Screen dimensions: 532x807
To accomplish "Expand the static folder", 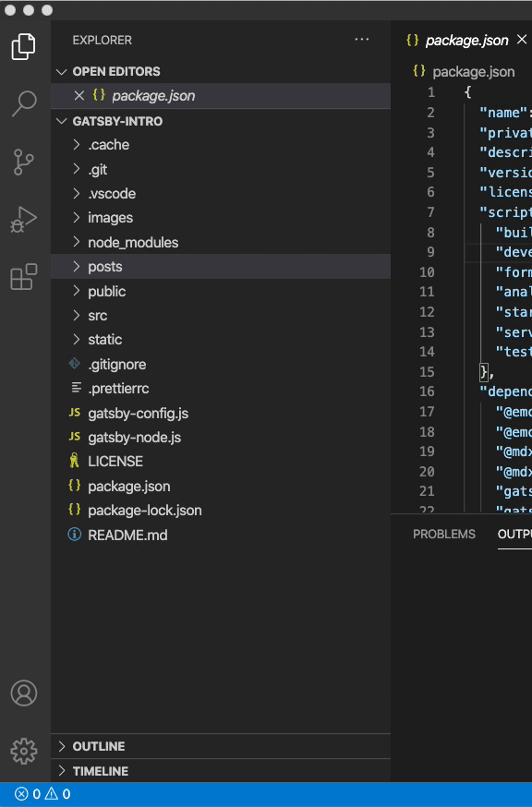I will point(77,339).
